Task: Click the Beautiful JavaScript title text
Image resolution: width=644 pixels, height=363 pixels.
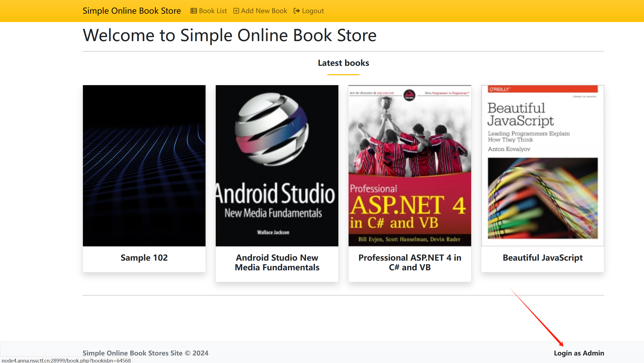Action: [543, 258]
